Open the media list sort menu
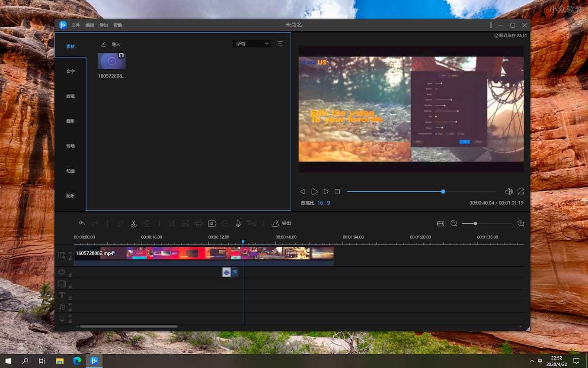The image size is (588, 368). coord(280,44)
